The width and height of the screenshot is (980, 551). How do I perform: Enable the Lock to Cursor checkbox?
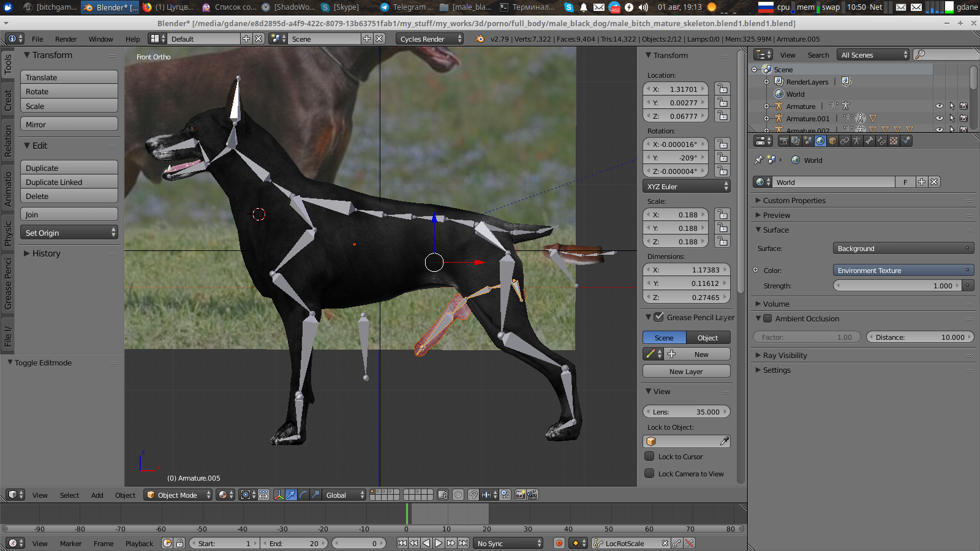tap(649, 456)
